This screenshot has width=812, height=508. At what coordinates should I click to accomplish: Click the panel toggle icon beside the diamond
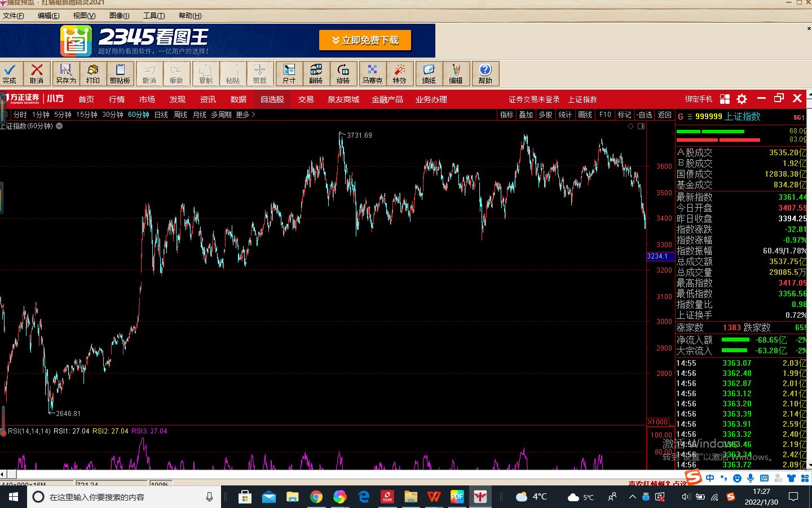[641, 126]
